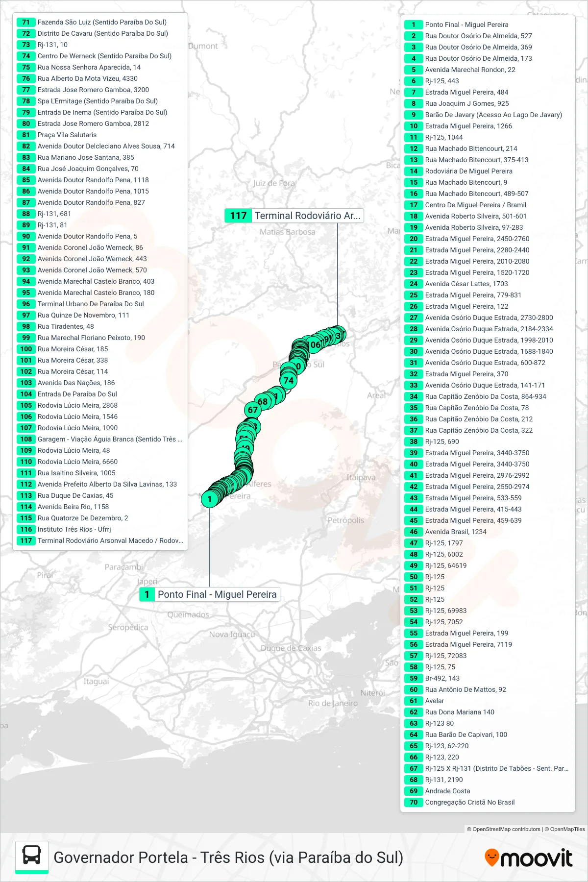Select stop 60 Rua Antônio De Mattos, 92
588x882 pixels.
tap(488, 689)
